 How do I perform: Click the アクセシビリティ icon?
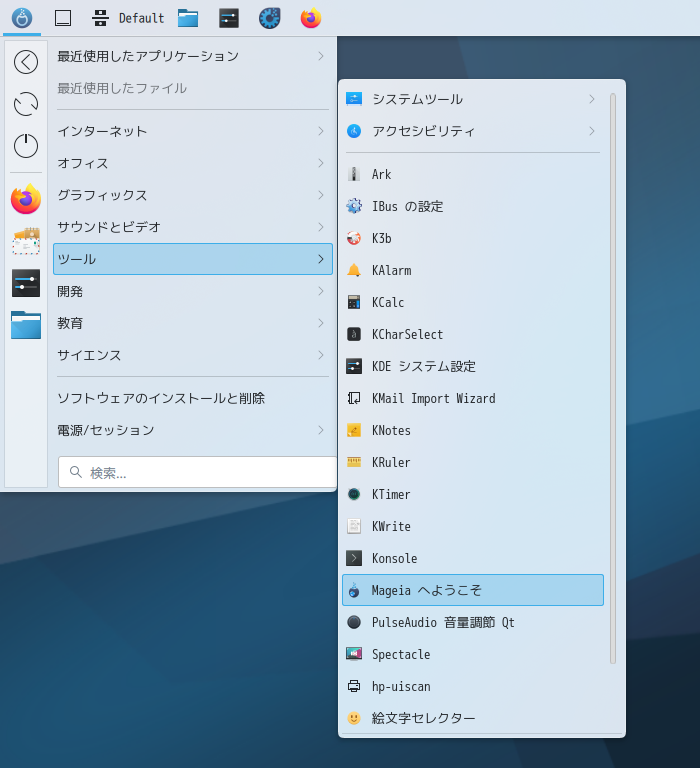[354, 131]
